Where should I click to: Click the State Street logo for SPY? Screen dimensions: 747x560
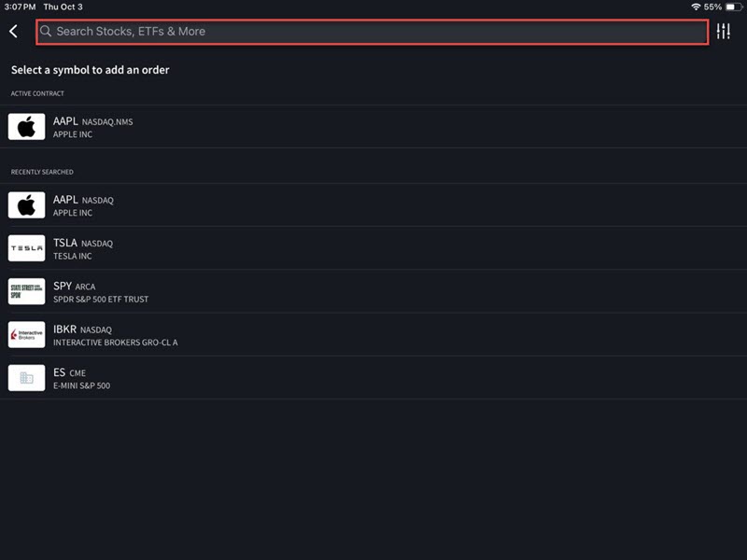click(x=26, y=291)
